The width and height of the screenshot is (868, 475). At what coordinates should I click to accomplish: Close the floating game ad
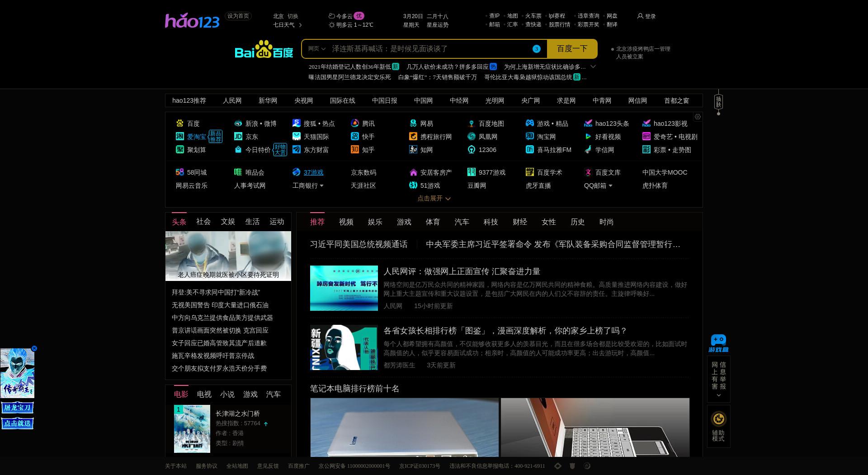tap(34, 348)
